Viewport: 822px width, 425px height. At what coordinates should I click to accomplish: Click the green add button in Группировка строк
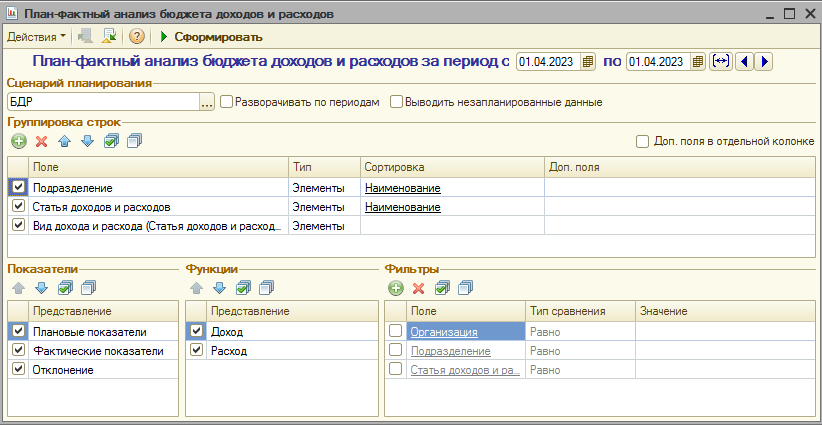[x=19, y=141]
